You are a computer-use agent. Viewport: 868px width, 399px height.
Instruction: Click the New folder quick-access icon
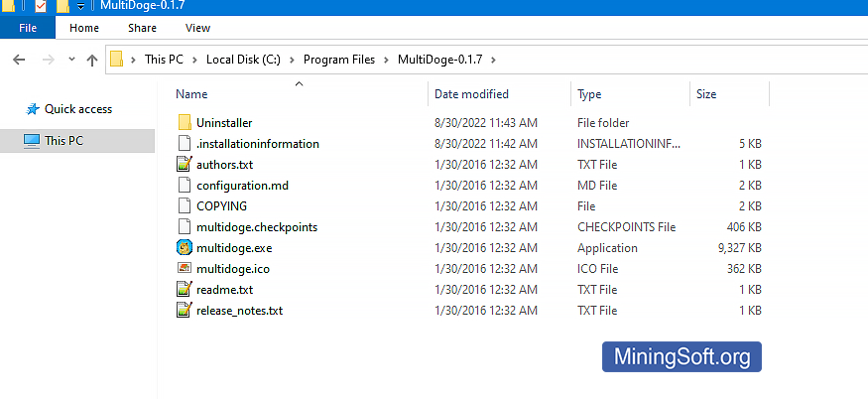[x=62, y=6]
